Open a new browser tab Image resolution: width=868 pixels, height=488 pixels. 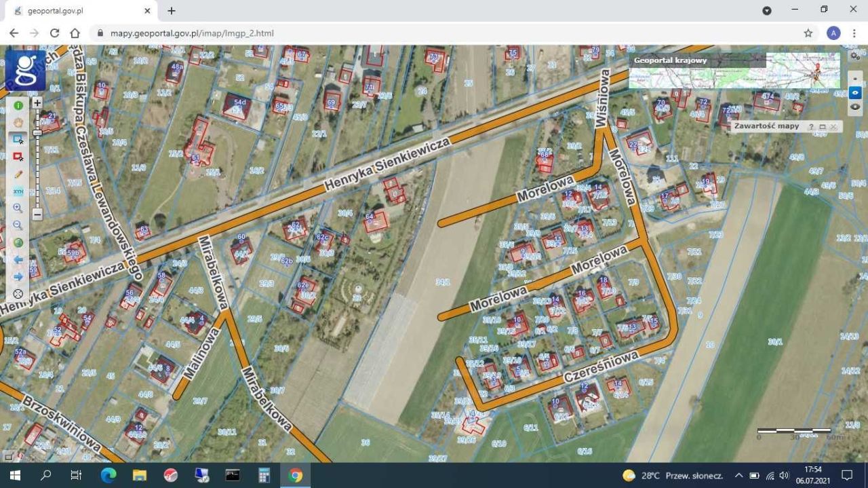pyautogui.click(x=172, y=11)
